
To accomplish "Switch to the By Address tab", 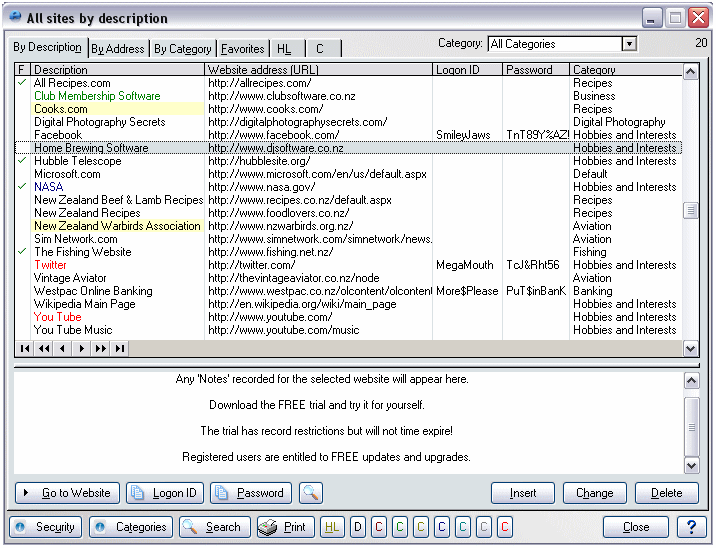I will point(118,48).
